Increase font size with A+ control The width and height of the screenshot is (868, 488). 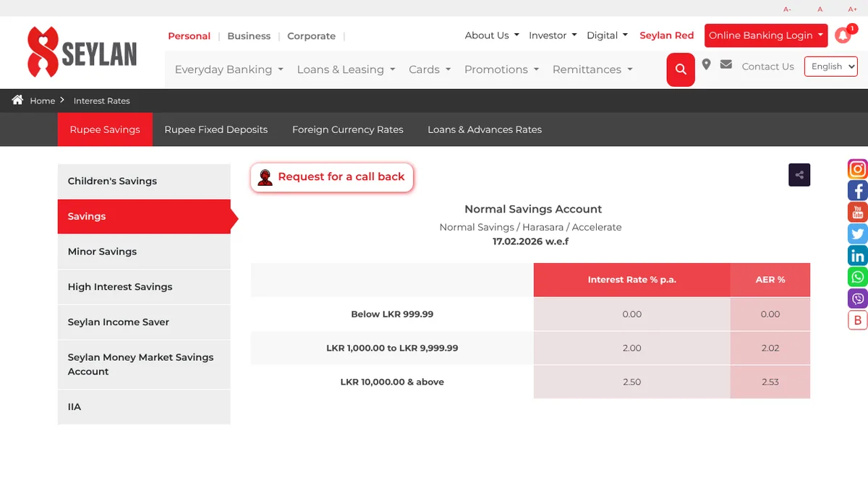[x=852, y=9]
